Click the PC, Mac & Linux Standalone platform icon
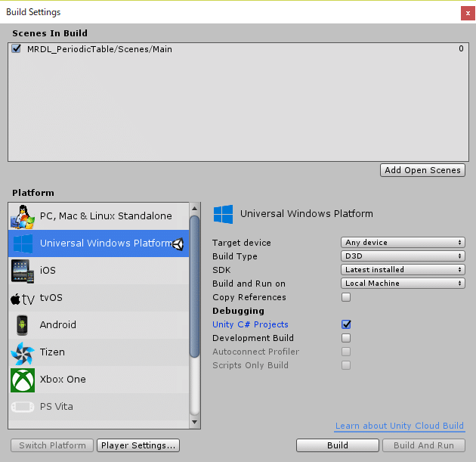The image size is (476, 462). 23,216
